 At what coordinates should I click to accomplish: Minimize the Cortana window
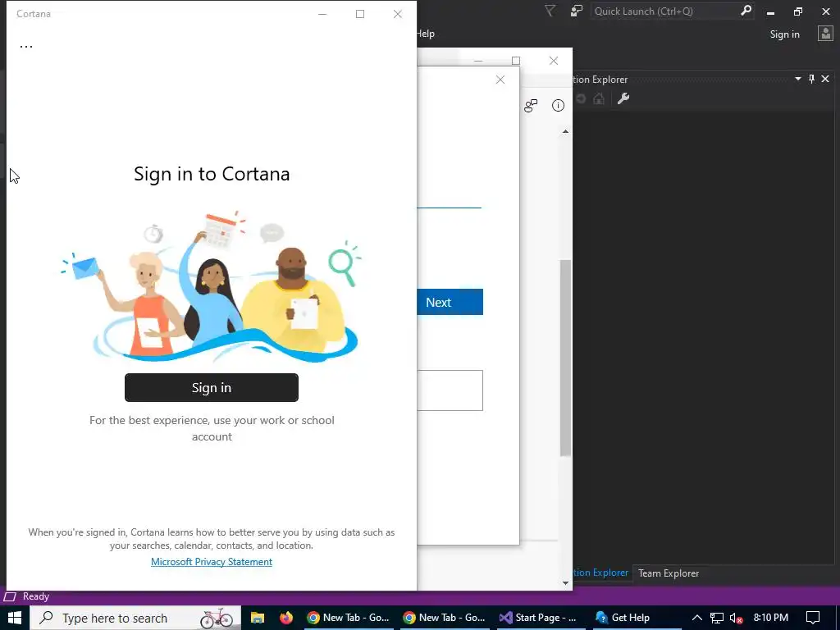click(x=322, y=14)
